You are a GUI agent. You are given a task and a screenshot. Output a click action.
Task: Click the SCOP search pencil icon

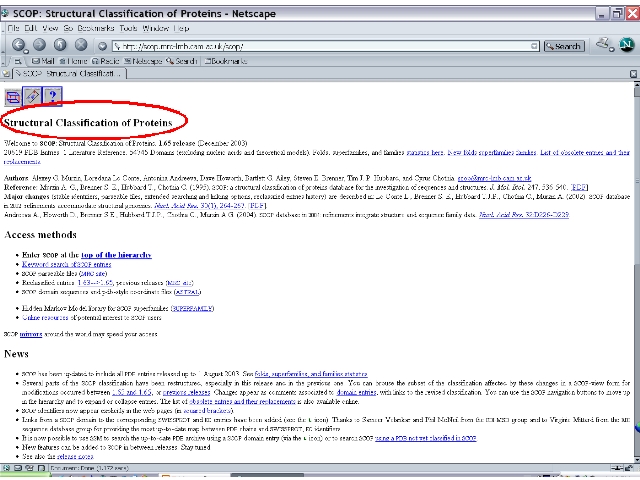pyautogui.click(x=33, y=96)
